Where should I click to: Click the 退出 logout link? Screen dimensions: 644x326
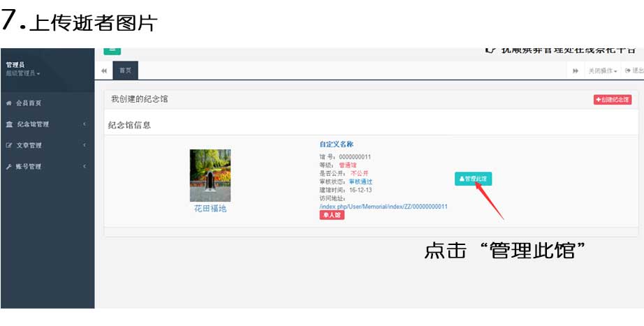(x=634, y=71)
